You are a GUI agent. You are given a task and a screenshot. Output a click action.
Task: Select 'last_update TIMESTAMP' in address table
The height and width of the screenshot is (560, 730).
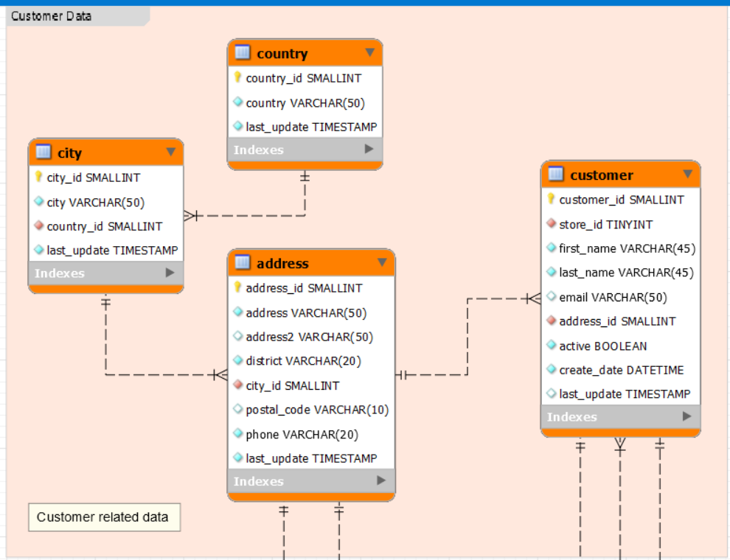tap(311, 458)
